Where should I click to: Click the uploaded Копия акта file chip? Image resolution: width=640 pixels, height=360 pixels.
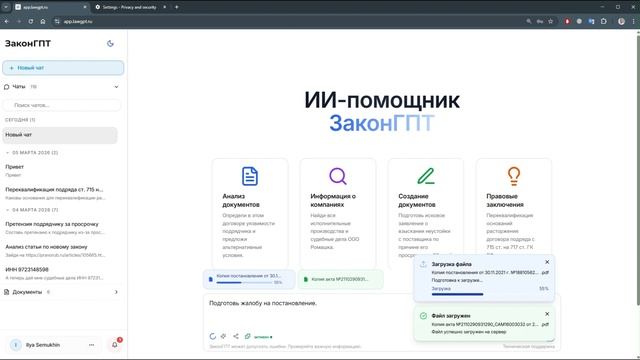[340, 279]
